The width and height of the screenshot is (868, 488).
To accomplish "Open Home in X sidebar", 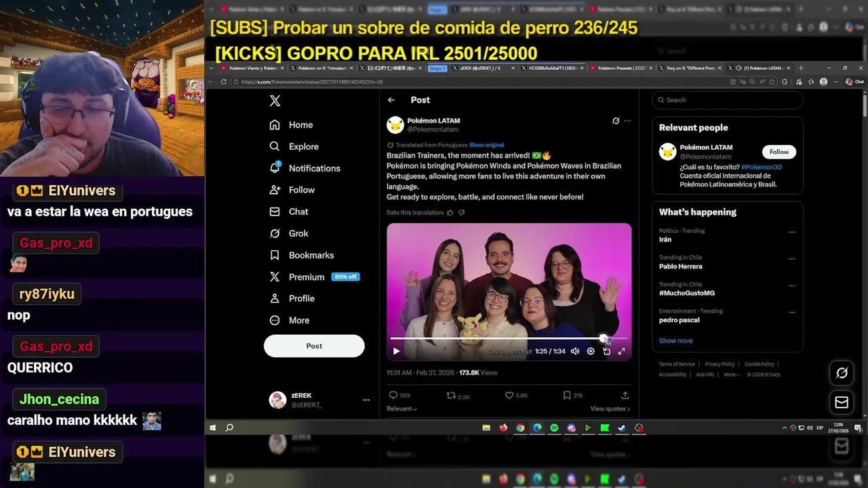I will [291, 125].
